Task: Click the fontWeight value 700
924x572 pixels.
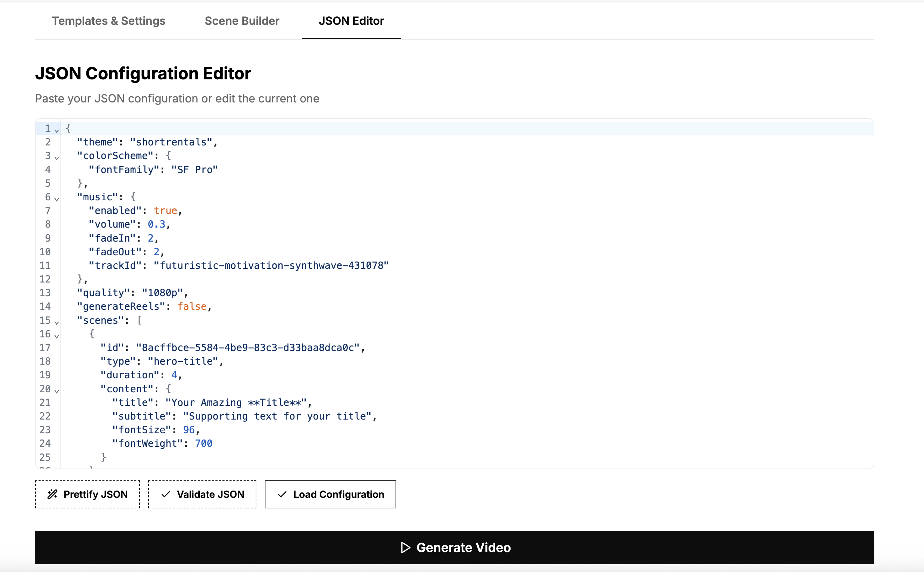Action: click(x=204, y=443)
